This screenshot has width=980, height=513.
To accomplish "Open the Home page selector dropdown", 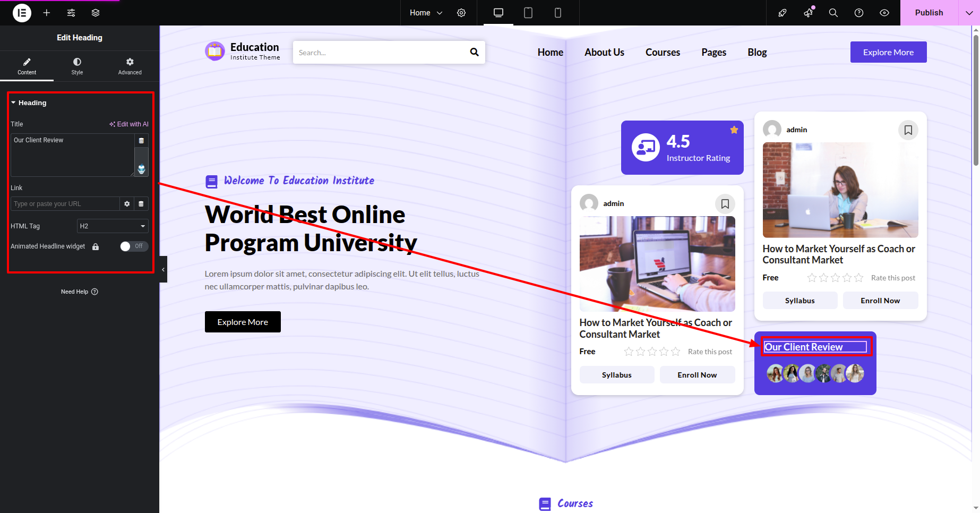I will [x=426, y=13].
